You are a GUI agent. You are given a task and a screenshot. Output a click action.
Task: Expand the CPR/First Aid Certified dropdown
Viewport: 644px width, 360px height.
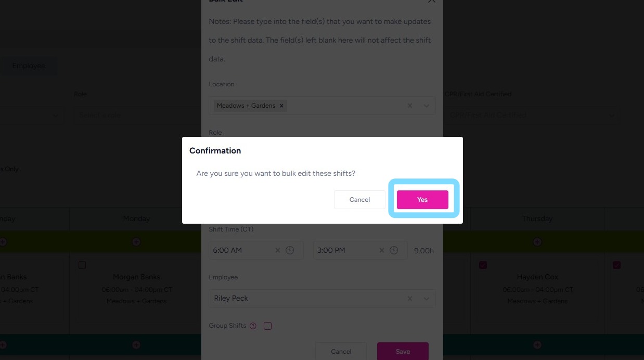pos(612,115)
